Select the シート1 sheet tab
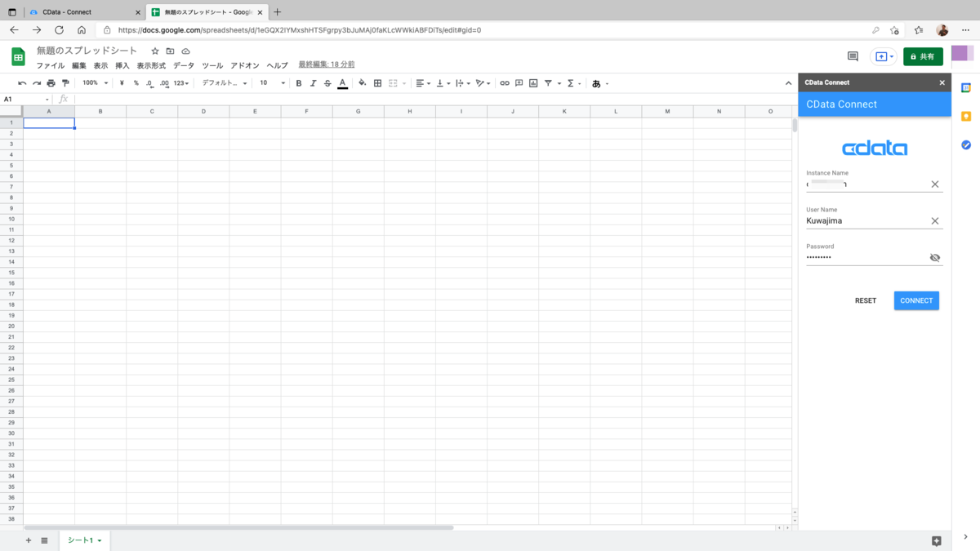Screen dimensions: 980x551 (84, 540)
